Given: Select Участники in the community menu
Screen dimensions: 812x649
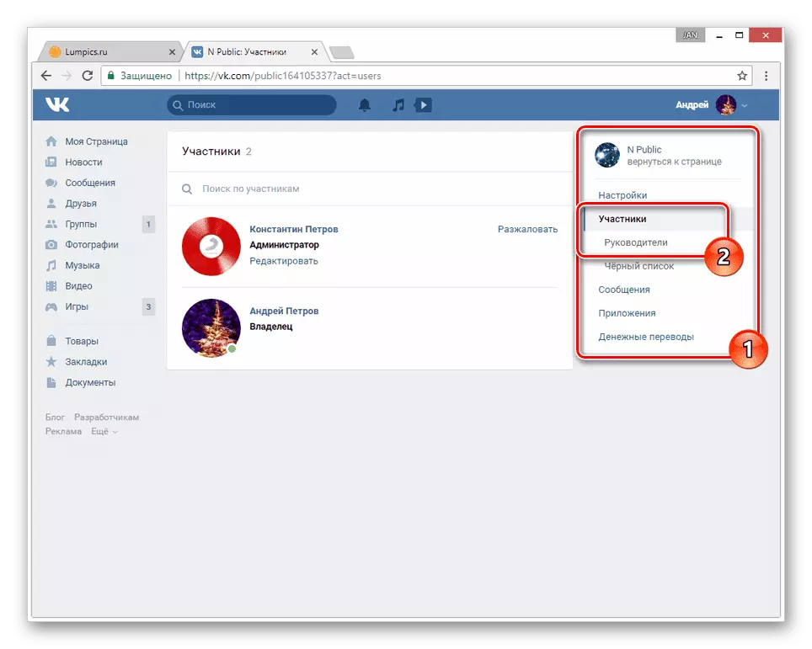Looking at the screenshot, I should (622, 219).
